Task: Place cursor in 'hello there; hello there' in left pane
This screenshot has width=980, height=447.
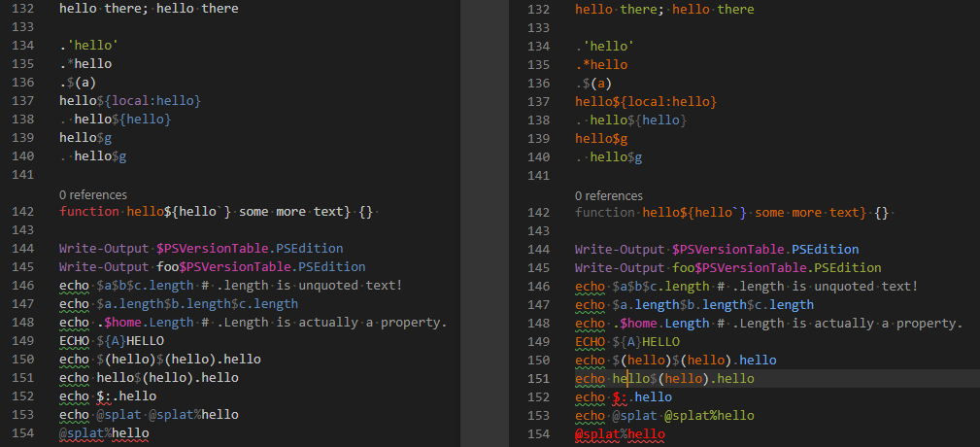Action: [149, 10]
